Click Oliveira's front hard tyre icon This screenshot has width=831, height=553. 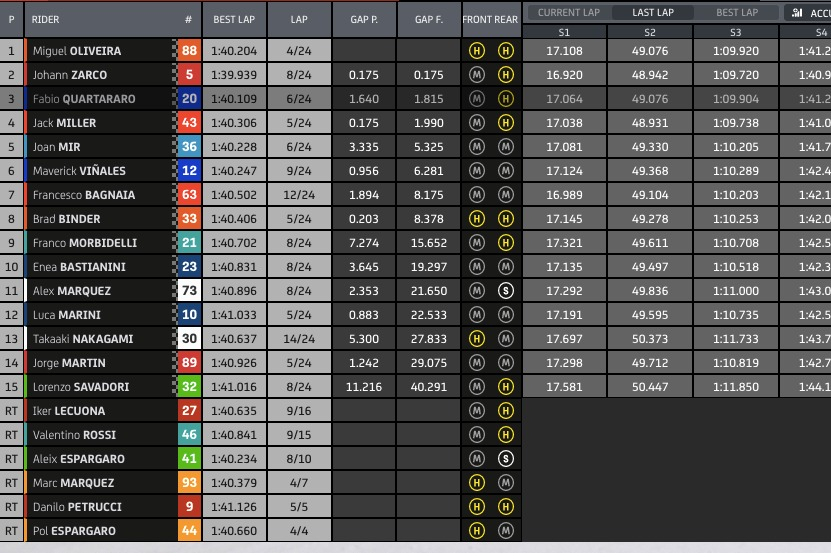click(476, 51)
